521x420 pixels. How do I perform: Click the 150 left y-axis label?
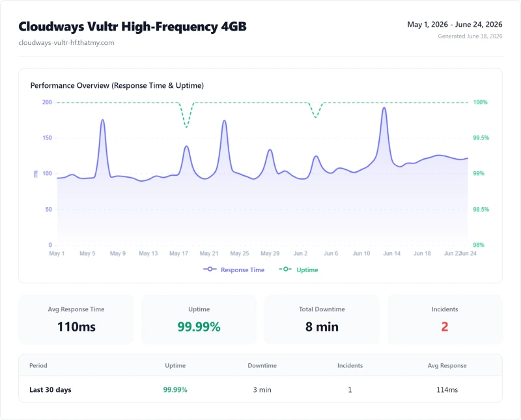[47, 138]
